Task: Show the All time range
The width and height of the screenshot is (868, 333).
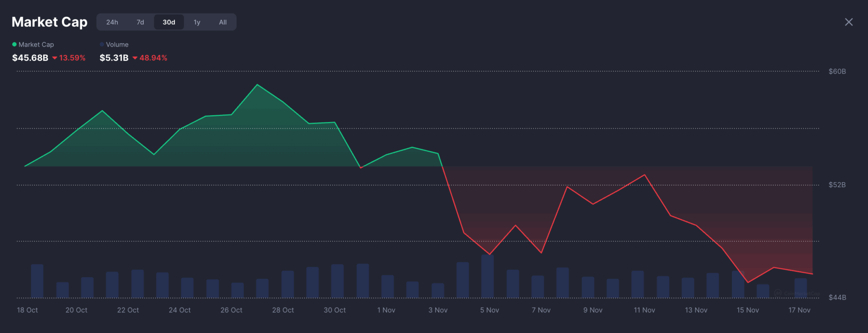Action: (223, 22)
